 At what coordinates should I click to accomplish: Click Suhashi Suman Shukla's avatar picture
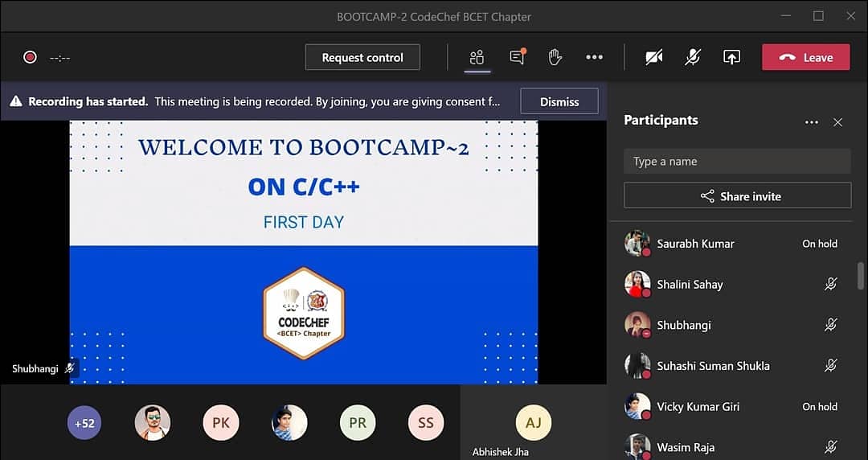[x=637, y=366]
